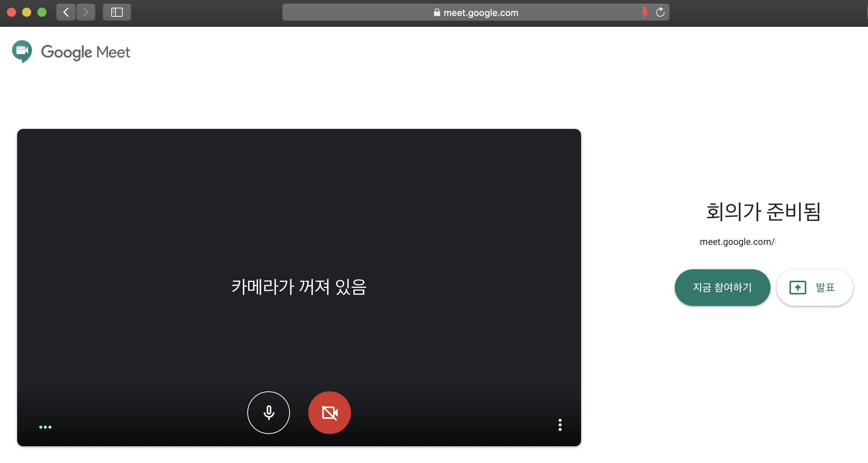The image size is (868, 463).
Task: Click the Google Meet camera logo
Action: coord(22,51)
